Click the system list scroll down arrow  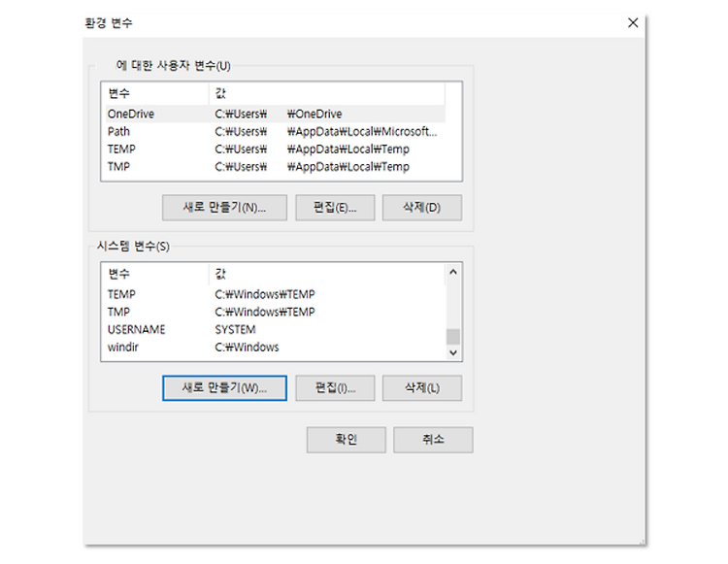point(453,352)
